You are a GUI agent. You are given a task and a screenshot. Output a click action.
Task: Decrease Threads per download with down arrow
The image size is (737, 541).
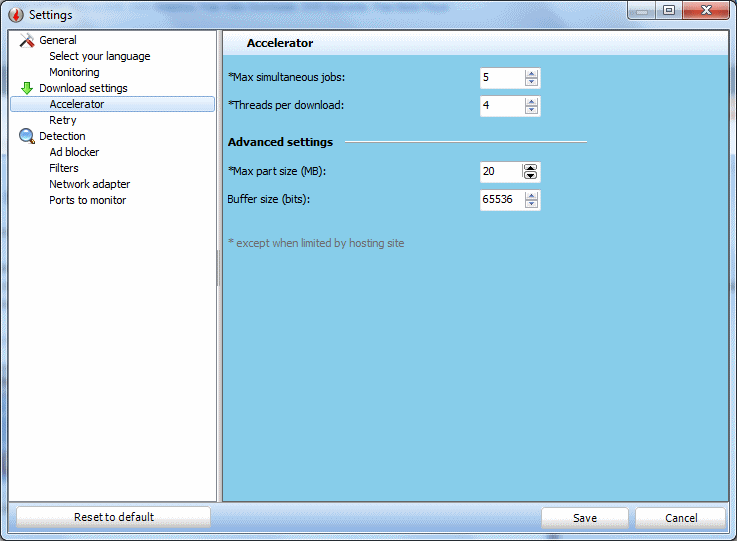pos(531,110)
